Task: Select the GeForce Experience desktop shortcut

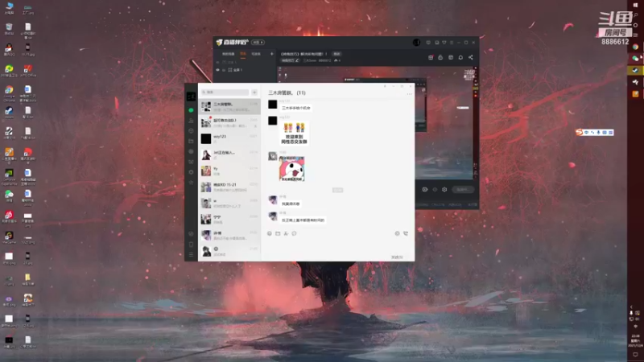Action: click(9, 177)
